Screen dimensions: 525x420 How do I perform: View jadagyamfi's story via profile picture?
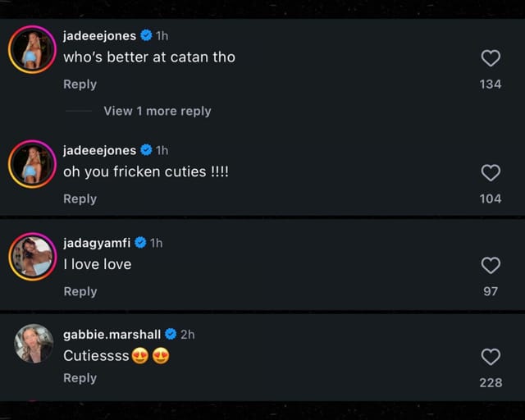(33, 257)
